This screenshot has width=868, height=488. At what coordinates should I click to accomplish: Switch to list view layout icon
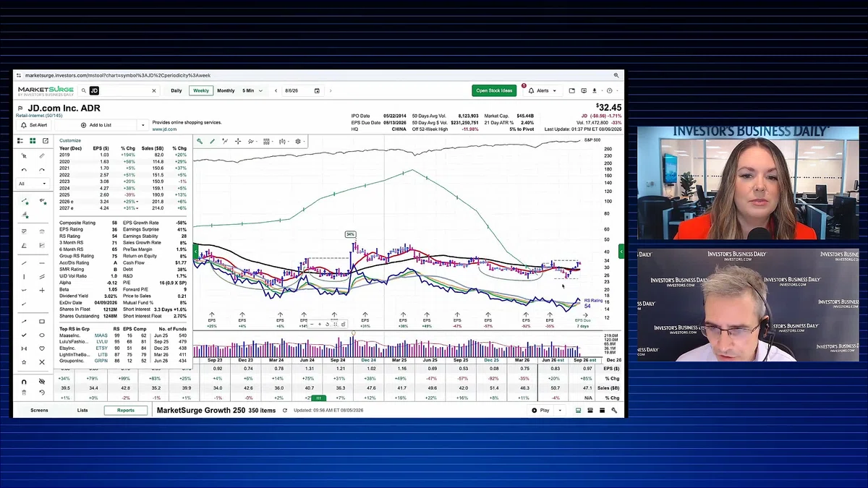21,141
